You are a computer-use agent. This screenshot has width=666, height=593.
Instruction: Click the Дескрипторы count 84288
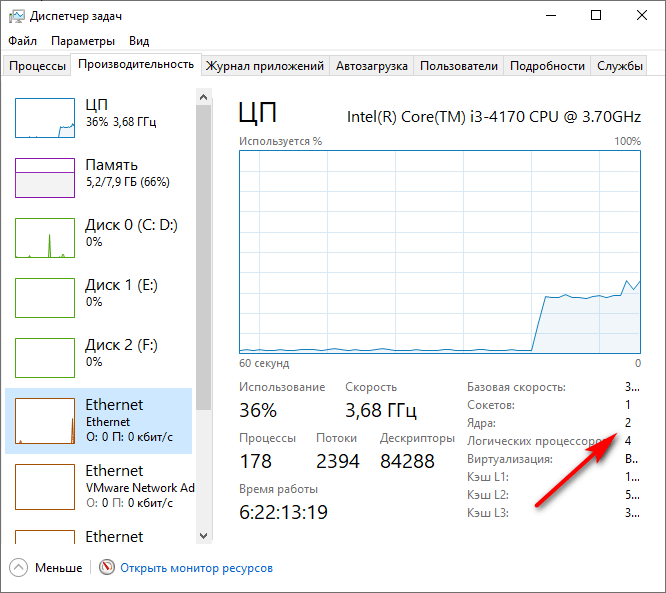(407, 461)
